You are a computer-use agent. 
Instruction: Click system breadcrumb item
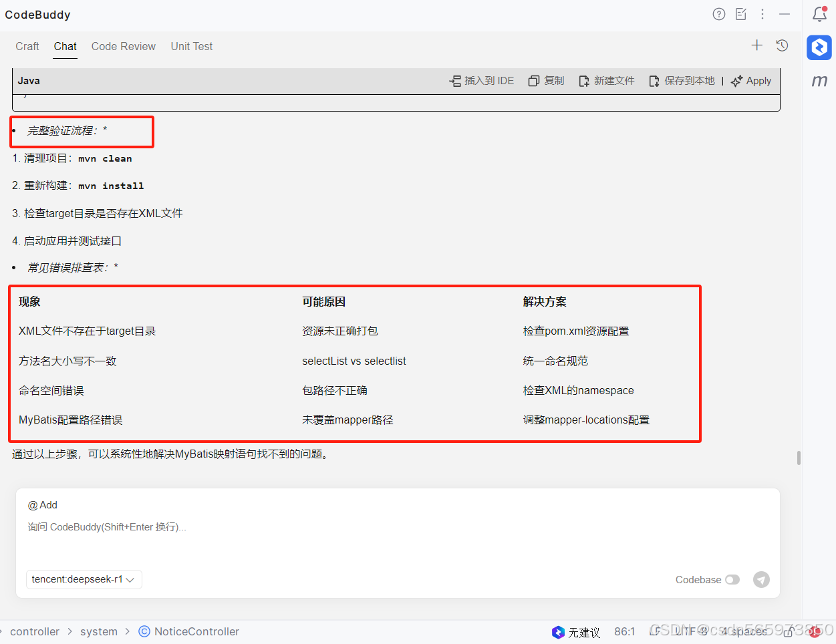coord(99,631)
